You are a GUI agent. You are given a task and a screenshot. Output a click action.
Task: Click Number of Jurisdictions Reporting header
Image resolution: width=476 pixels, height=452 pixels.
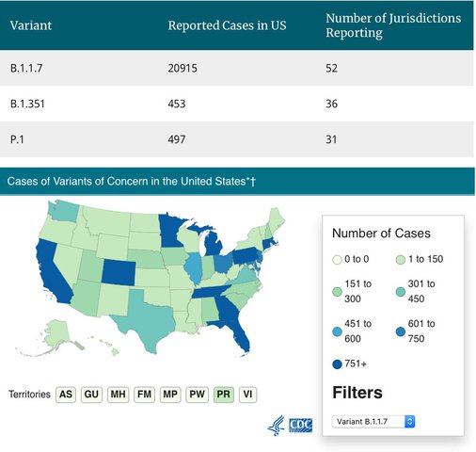click(x=393, y=25)
